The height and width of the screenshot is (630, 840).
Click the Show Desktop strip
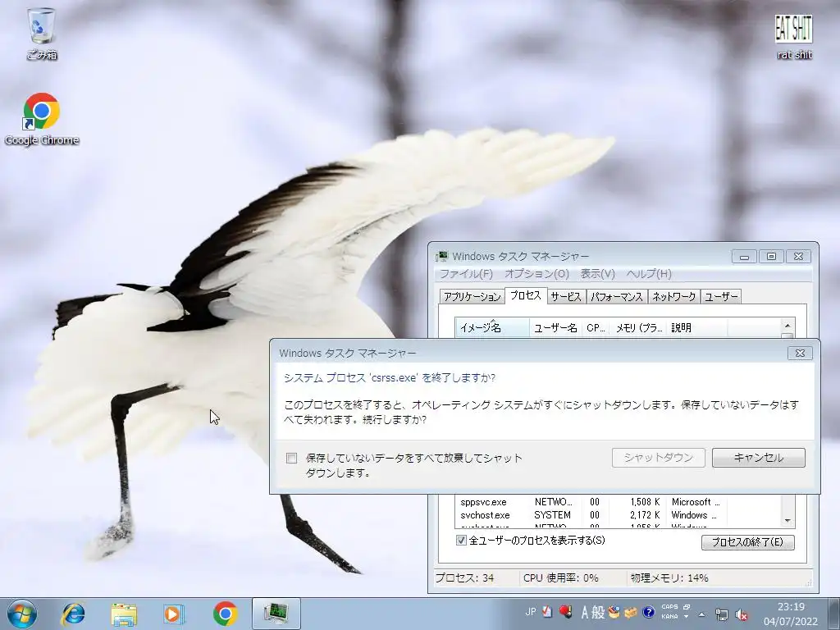[835, 614]
